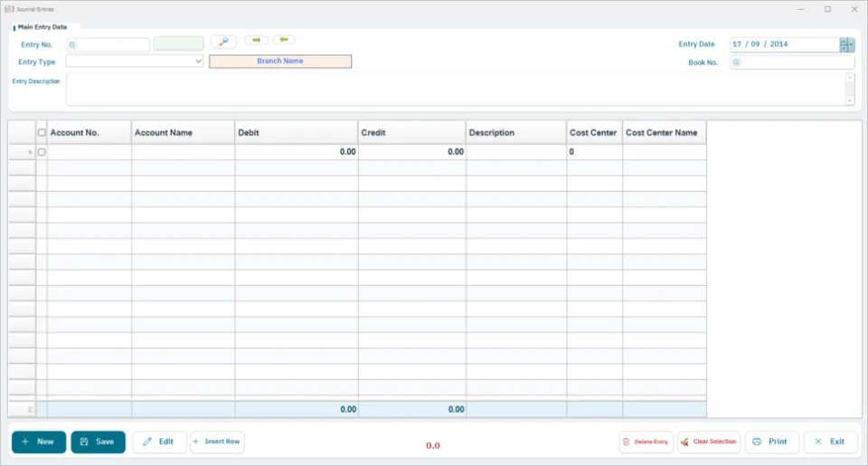Screen dimensions: 868x466
Task: Click into the Book No. input field
Action: [792, 62]
